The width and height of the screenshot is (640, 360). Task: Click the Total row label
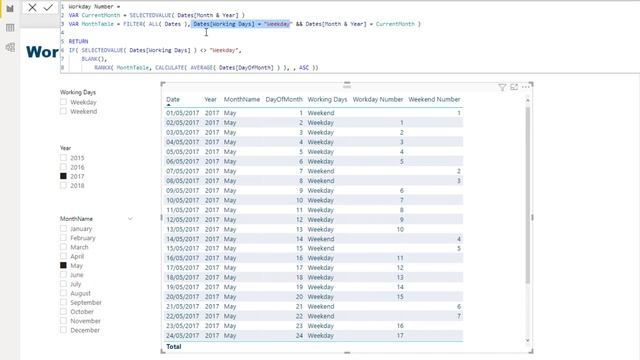(173, 347)
